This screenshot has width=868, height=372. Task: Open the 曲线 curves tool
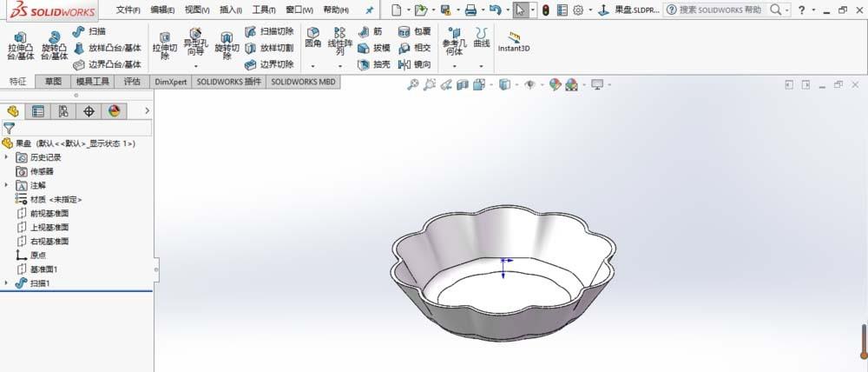[x=482, y=37]
